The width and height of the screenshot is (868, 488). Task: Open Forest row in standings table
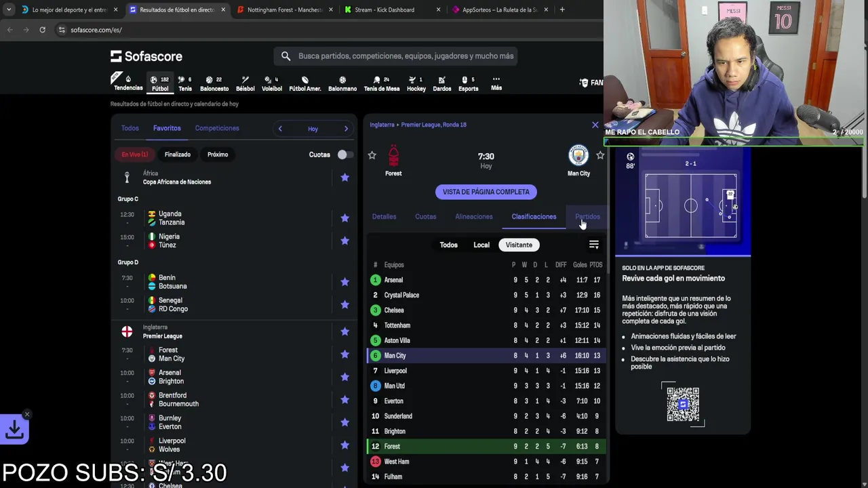[x=486, y=447]
